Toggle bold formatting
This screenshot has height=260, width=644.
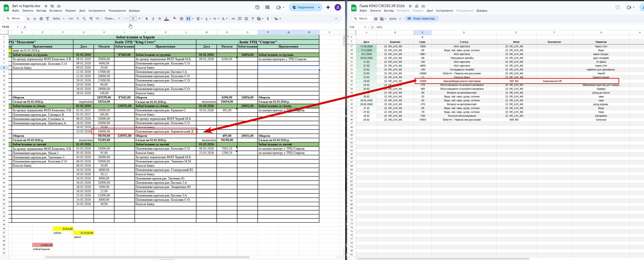click(146, 19)
